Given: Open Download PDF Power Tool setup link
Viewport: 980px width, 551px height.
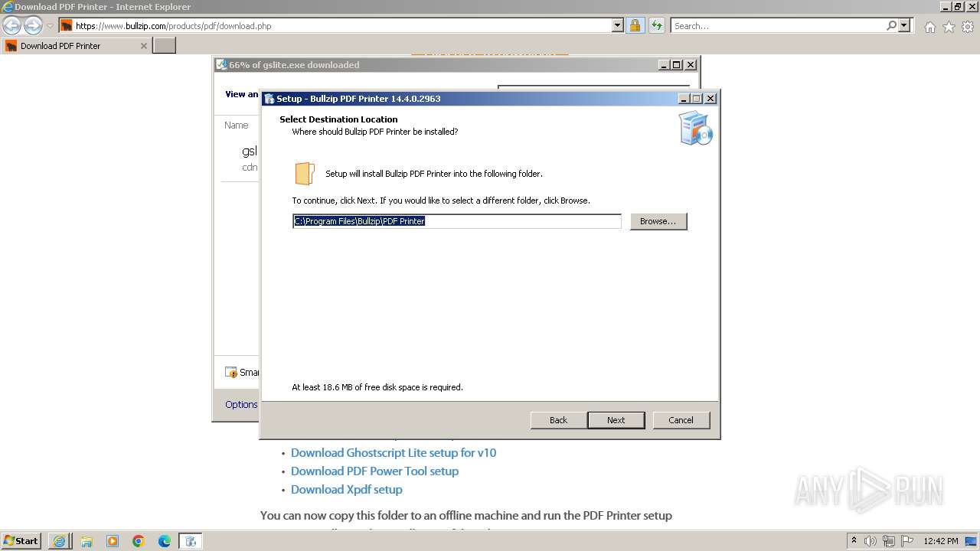Looking at the screenshot, I should coord(374,471).
